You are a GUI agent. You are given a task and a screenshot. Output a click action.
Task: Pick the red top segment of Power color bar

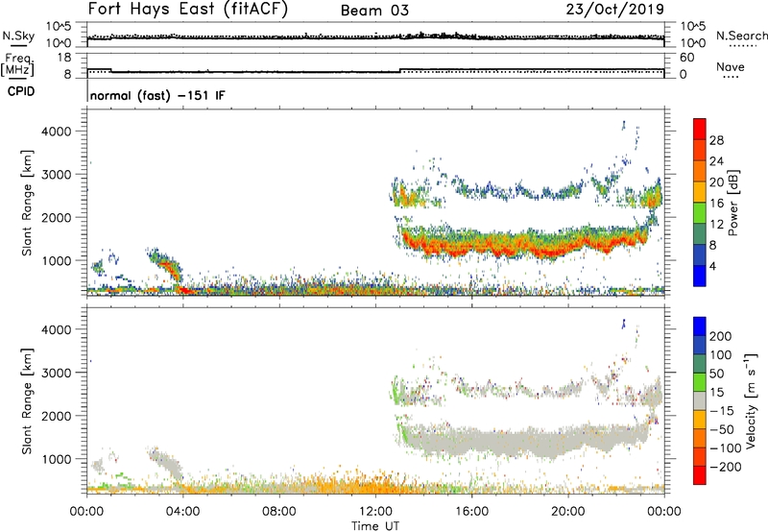coord(700,129)
